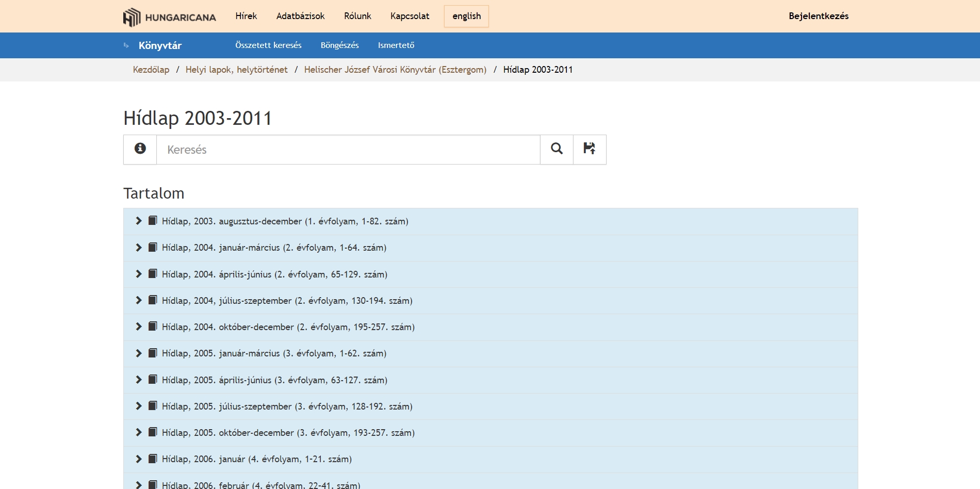Click book icon for 2004 április-június
The image size is (980, 489).
click(x=153, y=274)
